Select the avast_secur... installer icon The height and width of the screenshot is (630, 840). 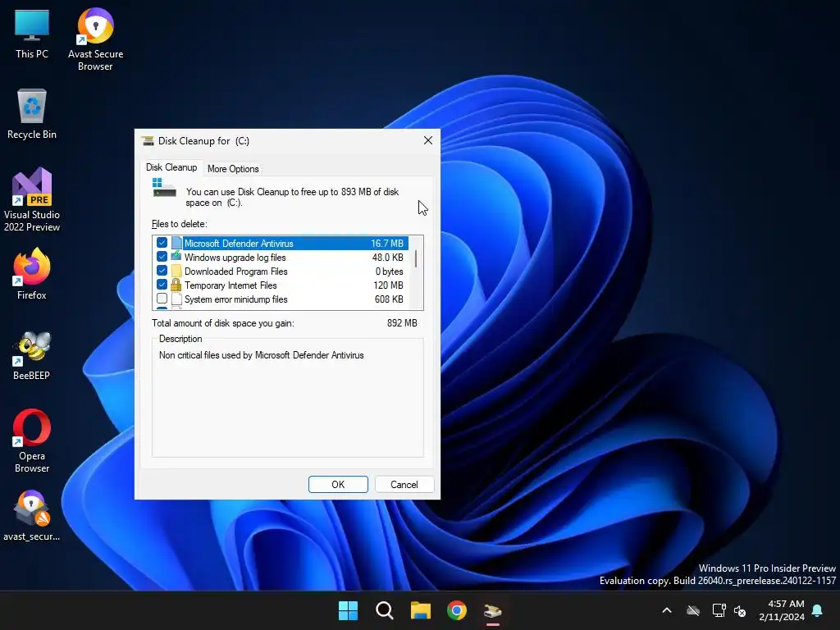pyautogui.click(x=32, y=515)
